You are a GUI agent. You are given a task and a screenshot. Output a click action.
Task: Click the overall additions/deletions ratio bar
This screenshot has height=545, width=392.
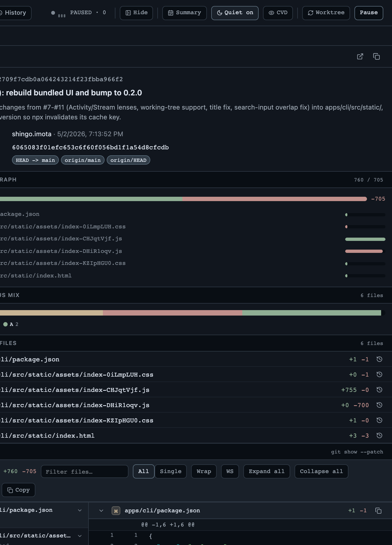(x=183, y=199)
